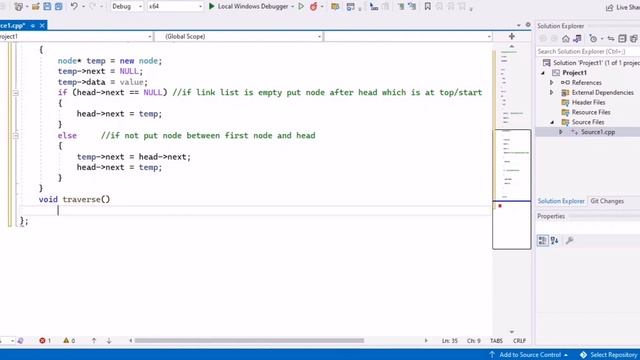Click the Add to Source Control button
640x360 pixels.
coord(529,355)
